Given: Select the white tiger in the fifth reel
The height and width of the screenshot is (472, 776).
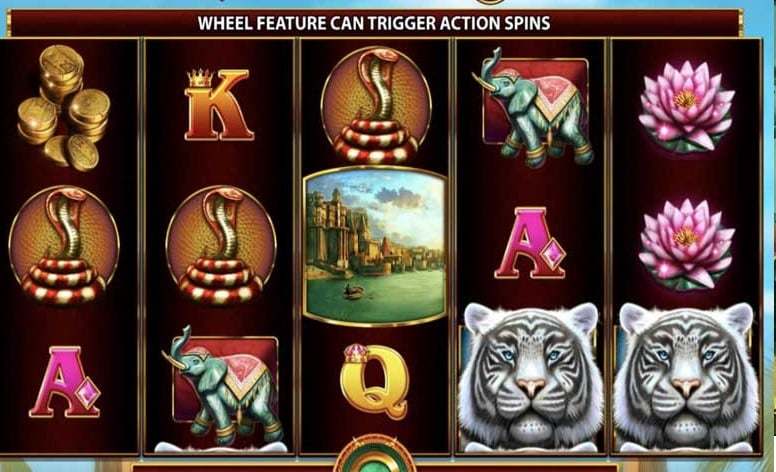Looking at the screenshot, I should [x=686, y=376].
